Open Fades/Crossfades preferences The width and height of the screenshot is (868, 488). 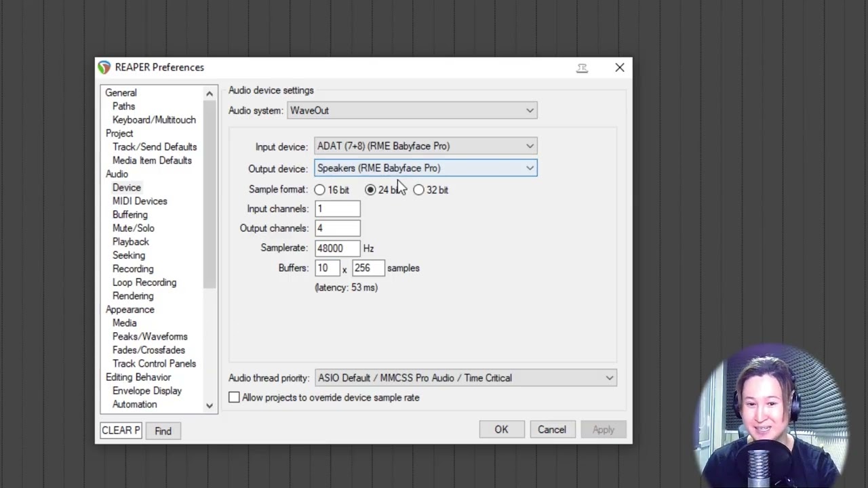pyautogui.click(x=149, y=350)
